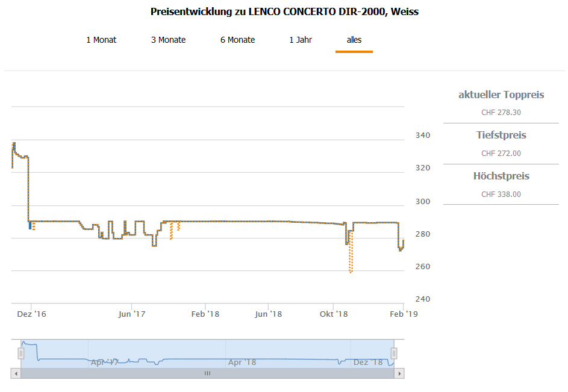Click Apr '18 in the navigator overview
Screen dimensions: 568x392
242,362
